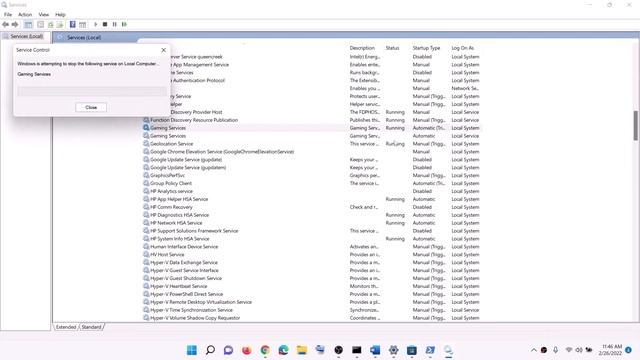Open Microsoft Edge from taskbar
Image resolution: width=640 pixels, height=360 pixels.
pos(283,350)
